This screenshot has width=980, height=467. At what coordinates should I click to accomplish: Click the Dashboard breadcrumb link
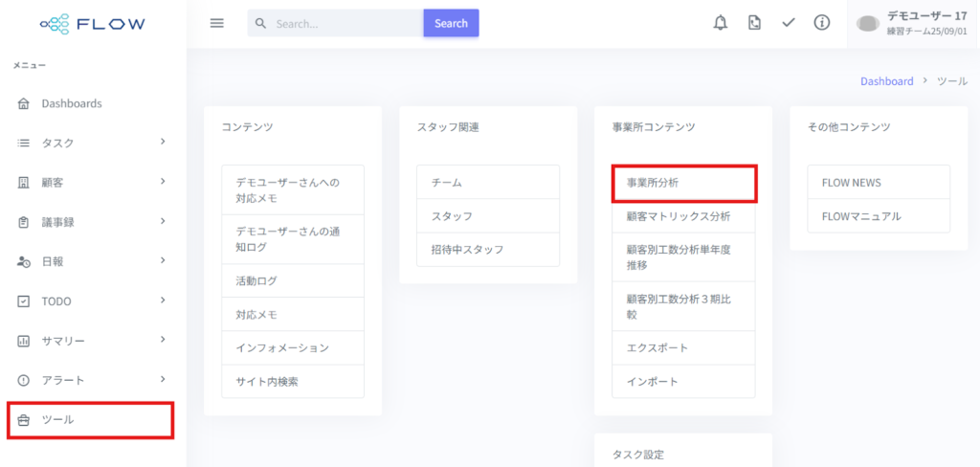tap(886, 81)
